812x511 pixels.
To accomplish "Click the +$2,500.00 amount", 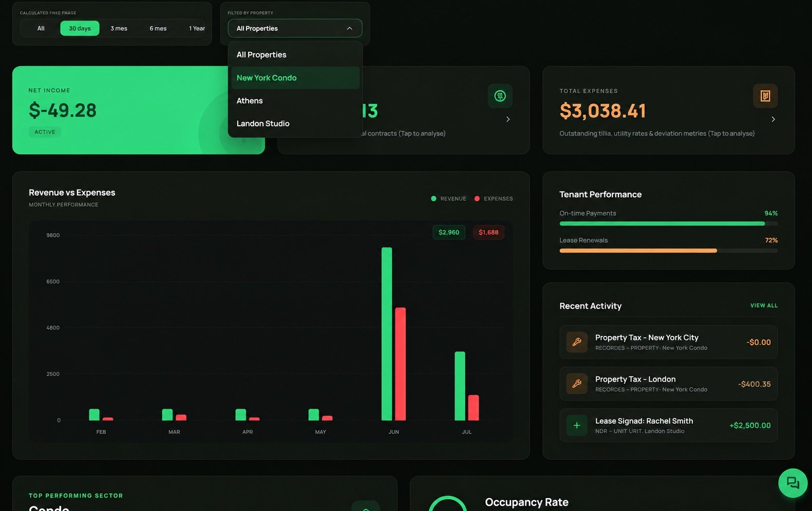I will point(750,425).
